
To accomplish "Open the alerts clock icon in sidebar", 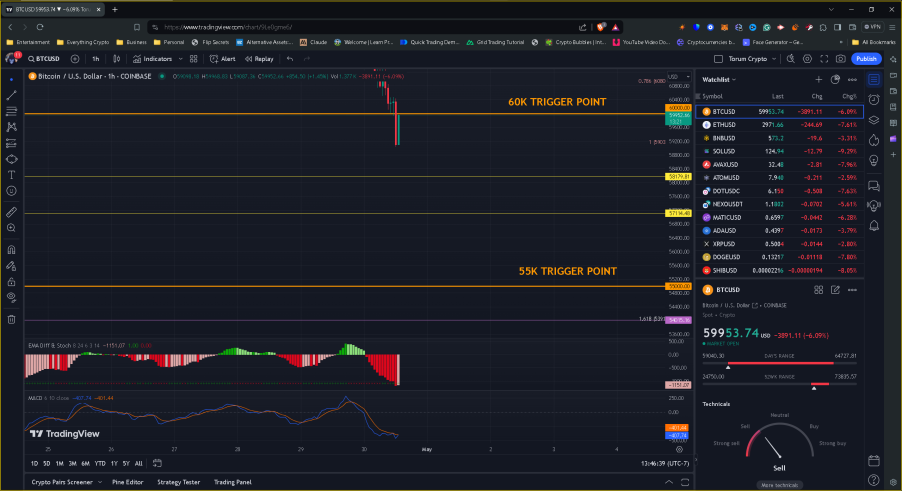I will [874, 99].
